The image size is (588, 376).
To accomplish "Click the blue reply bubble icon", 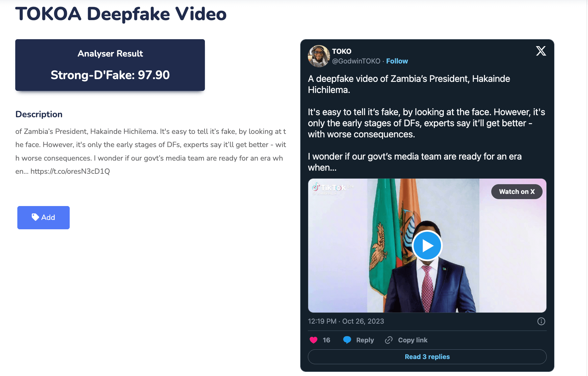I will pyautogui.click(x=347, y=340).
